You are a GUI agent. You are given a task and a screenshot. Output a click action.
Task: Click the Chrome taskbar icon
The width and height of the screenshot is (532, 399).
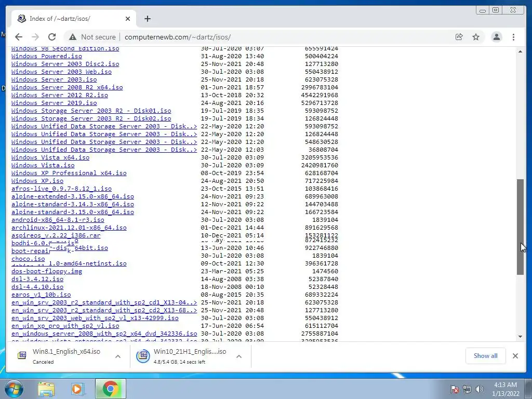110,389
